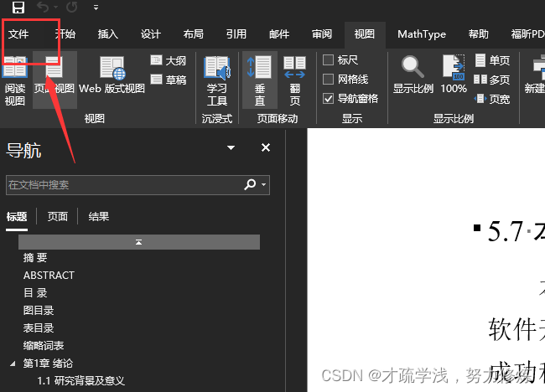Select the 标题 headings tab
The image size is (545, 392).
tap(17, 217)
